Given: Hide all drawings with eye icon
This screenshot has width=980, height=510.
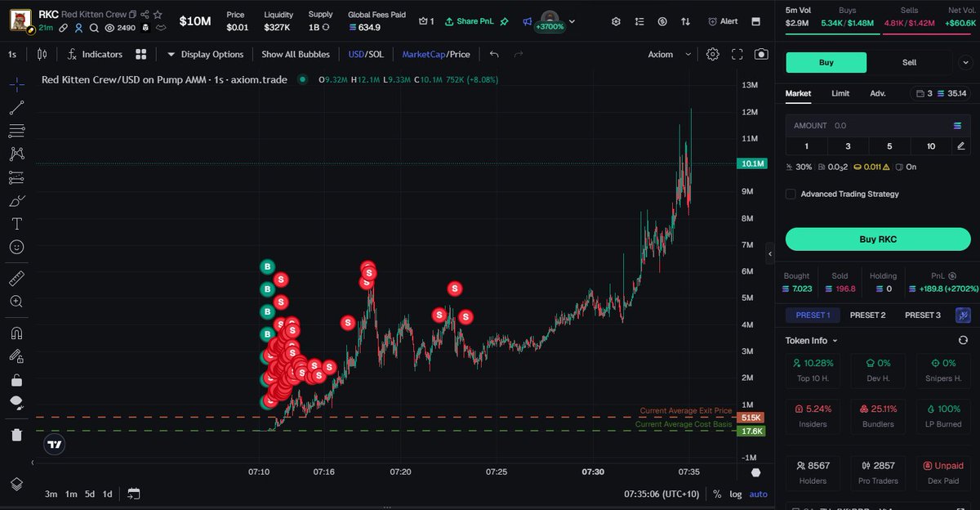Looking at the screenshot, I should click(x=16, y=402).
